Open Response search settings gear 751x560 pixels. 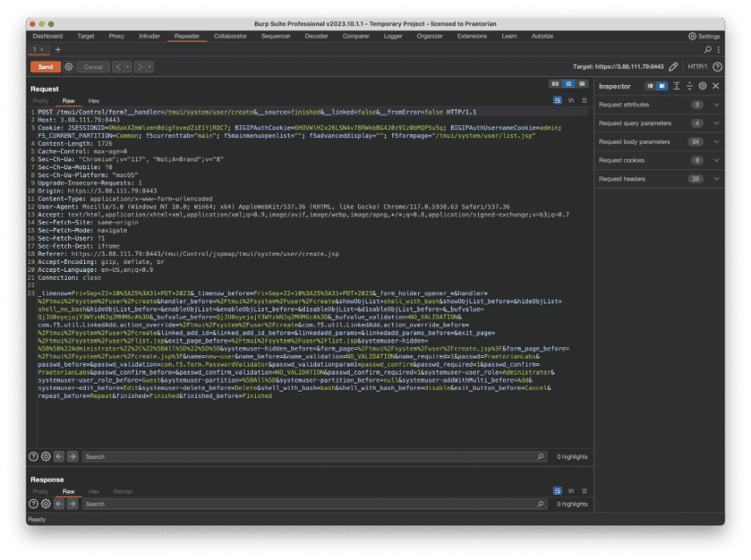pos(46,504)
